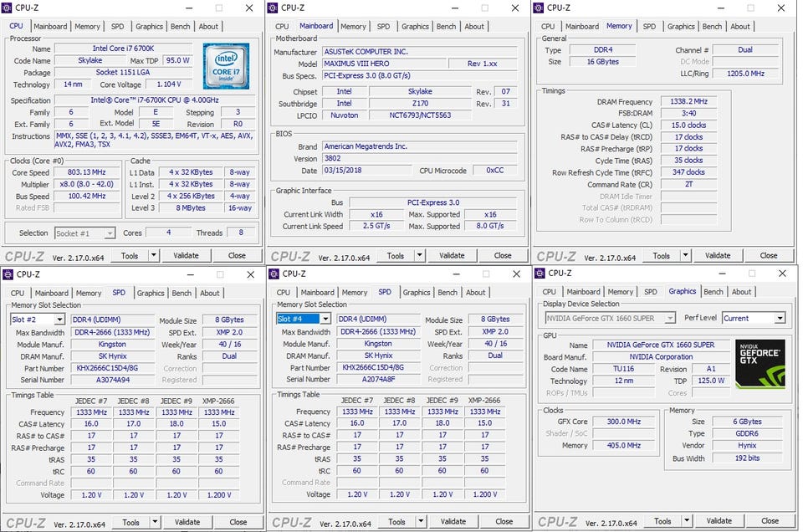This screenshot has height=532, width=803.
Task: Click CPU-Z title icon in CPU-tab window
Action: pyautogui.click(x=8, y=8)
